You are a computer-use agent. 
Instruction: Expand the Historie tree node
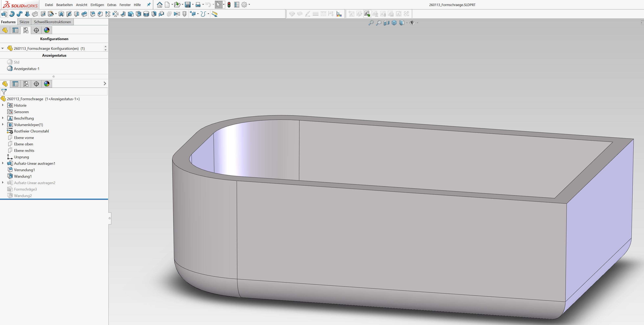(3, 105)
